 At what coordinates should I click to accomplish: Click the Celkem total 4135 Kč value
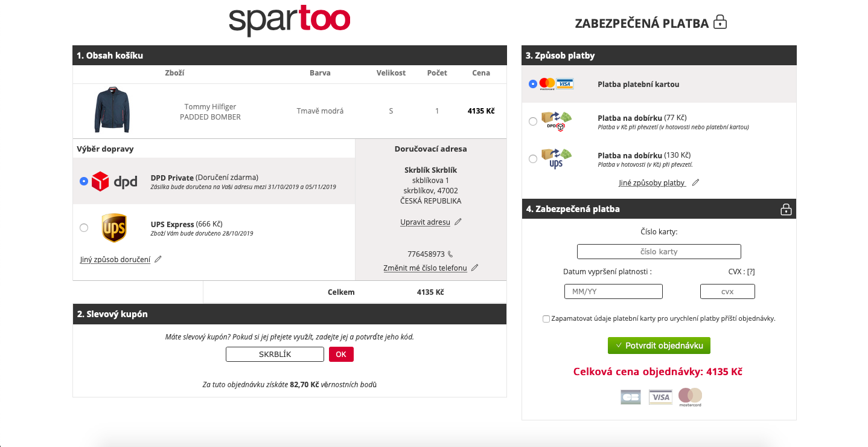(430, 292)
